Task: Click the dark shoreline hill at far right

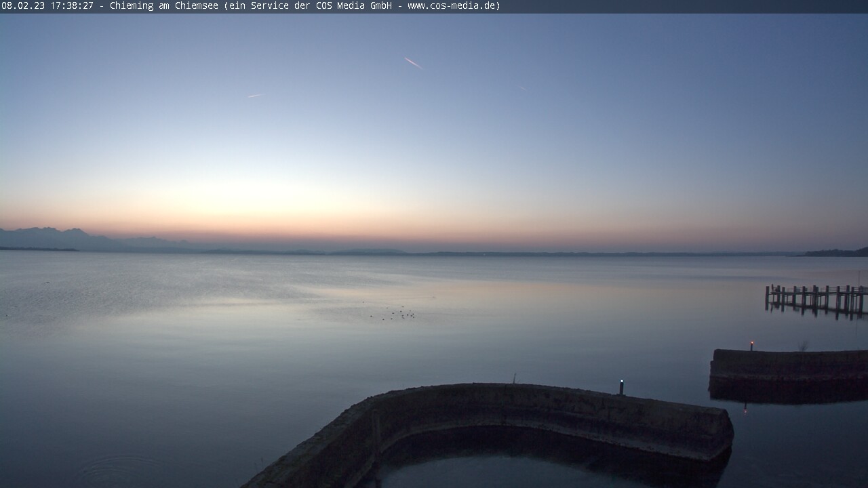Action: [x=837, y=252]
